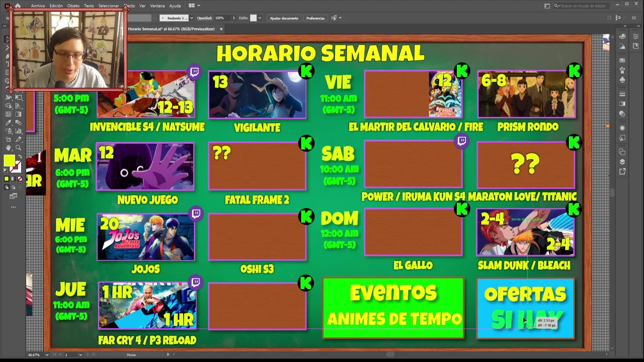The width and height of the screenshot is (644, 362).
Task: Click the Home icon in menu bar
Action: click(x=18, y=6)
